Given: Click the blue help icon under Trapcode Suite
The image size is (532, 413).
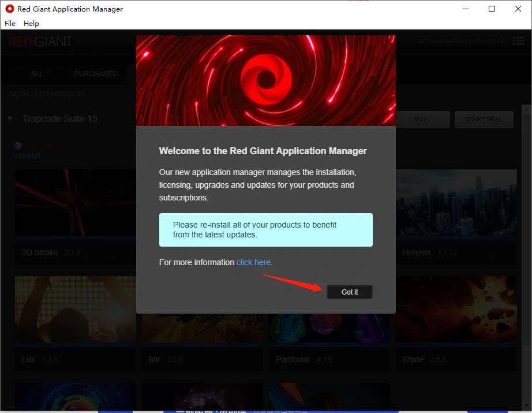Looking at the screenshot, I should coord(18,146).
